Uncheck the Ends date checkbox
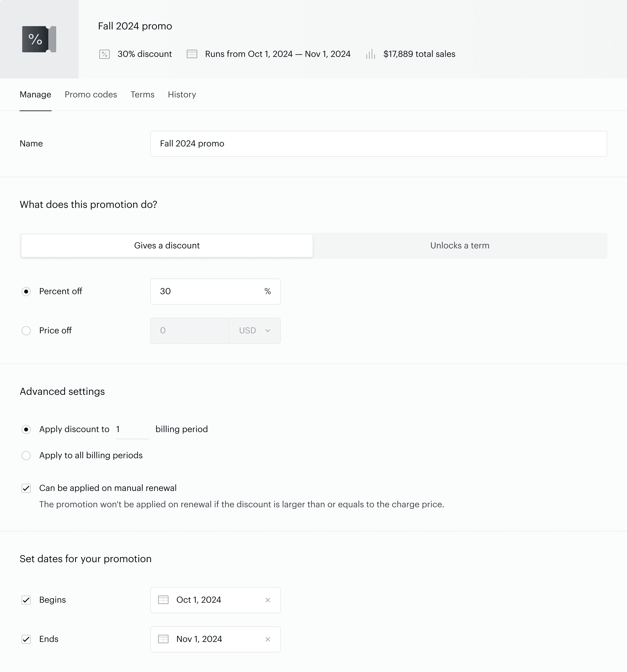Viewport: 627px width, 672px height. [x=26, y=639]
